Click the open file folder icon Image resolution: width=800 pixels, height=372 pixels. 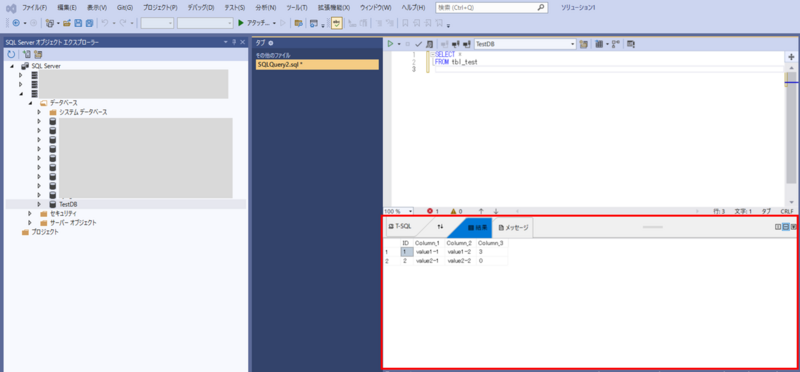pos(67,23)
